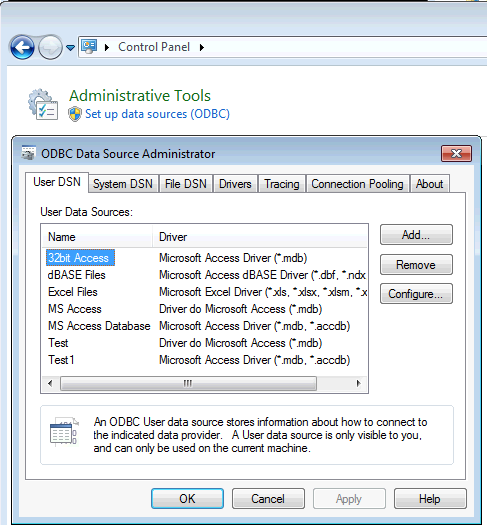Screen dimensions: 487x525
Task: Click the horizontal scrollbar thumb
Action: 188,383
